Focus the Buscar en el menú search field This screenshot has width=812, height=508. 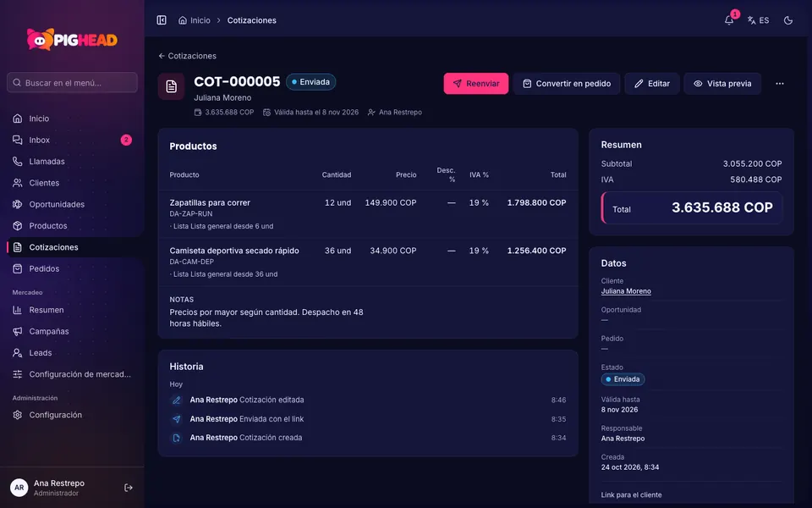[72, 82]
